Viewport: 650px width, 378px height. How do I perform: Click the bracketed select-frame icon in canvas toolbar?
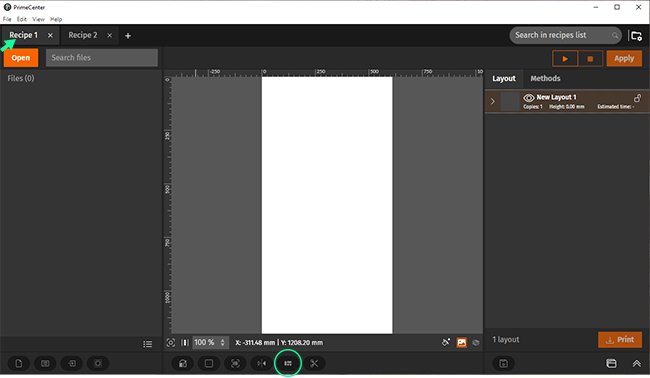click(235, 363)
